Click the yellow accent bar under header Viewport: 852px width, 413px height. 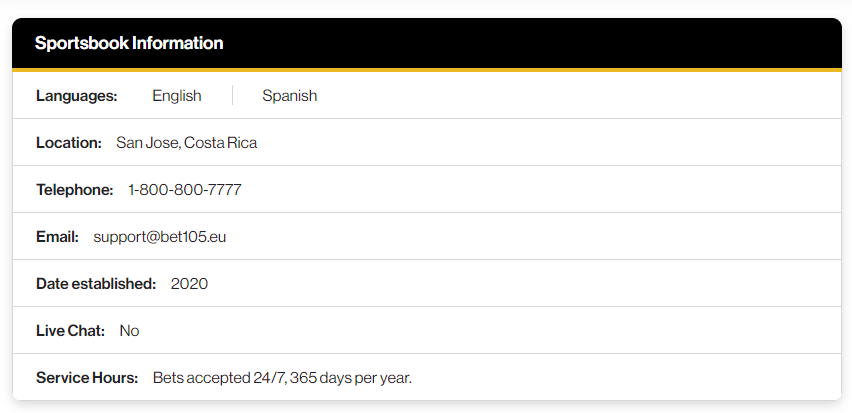[427, 70]
